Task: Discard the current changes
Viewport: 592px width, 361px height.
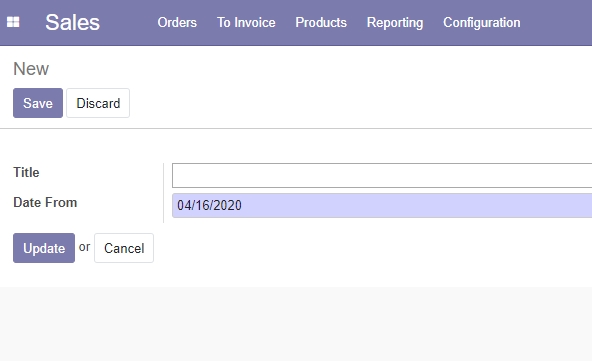Action: (x=98, y=103)
